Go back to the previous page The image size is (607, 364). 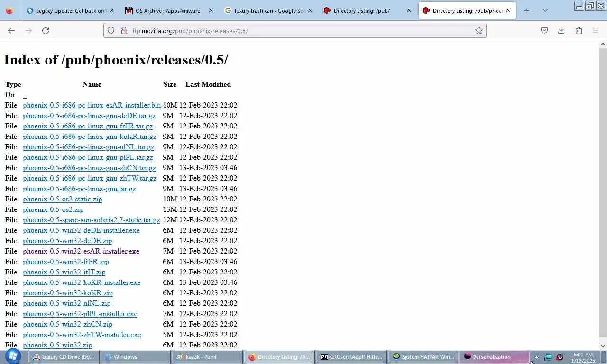pyautogui.click(x=11, y=30)
